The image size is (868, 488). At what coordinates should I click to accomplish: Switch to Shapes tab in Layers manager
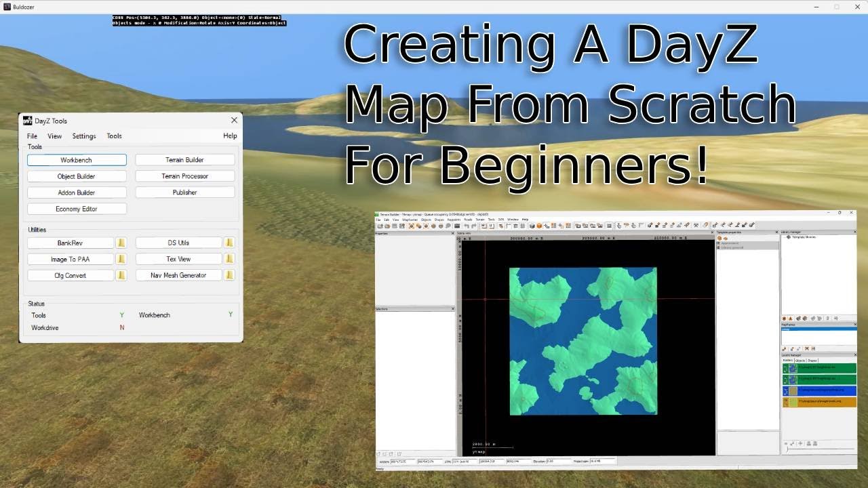coord(812,360)
